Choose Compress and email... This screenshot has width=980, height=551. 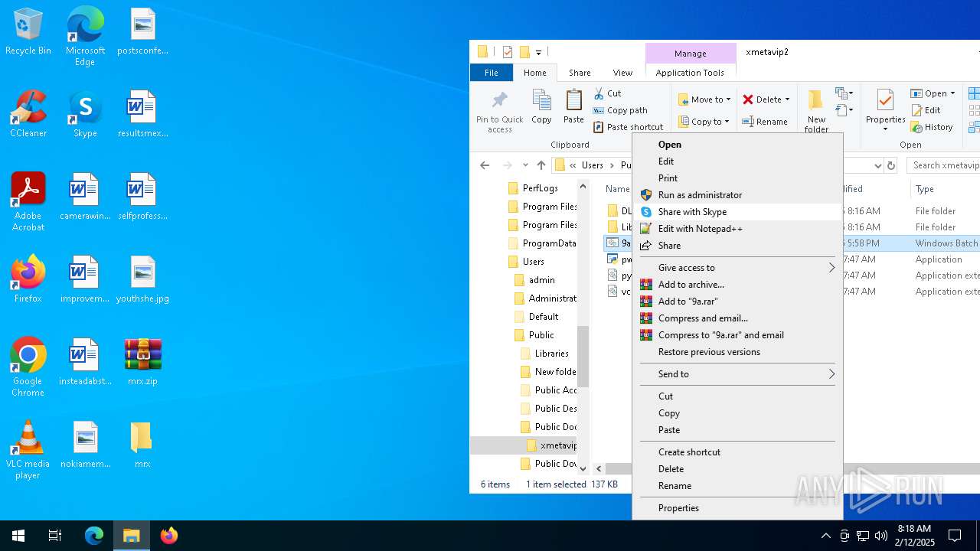point(738,318)
